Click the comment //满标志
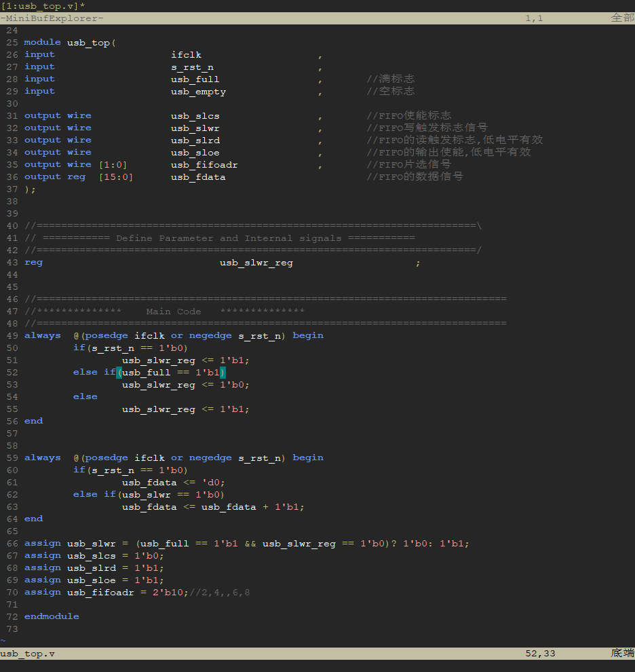 [390, 79]
